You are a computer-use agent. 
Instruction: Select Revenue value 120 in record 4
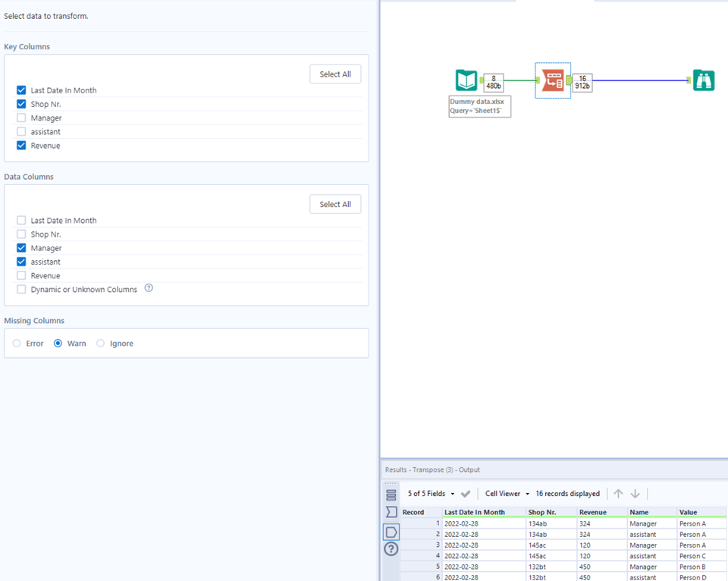(602, 556)
